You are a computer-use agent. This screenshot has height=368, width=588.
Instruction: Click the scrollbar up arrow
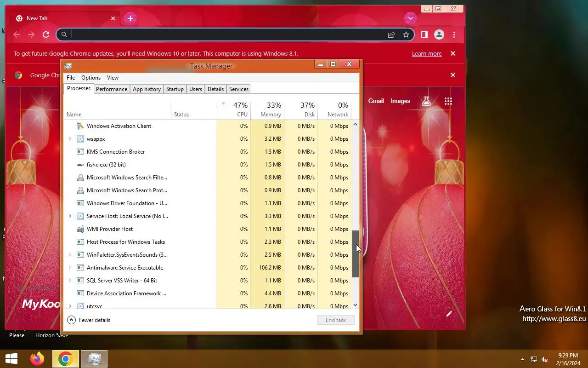pyautogui.click(x=355, y=125)
